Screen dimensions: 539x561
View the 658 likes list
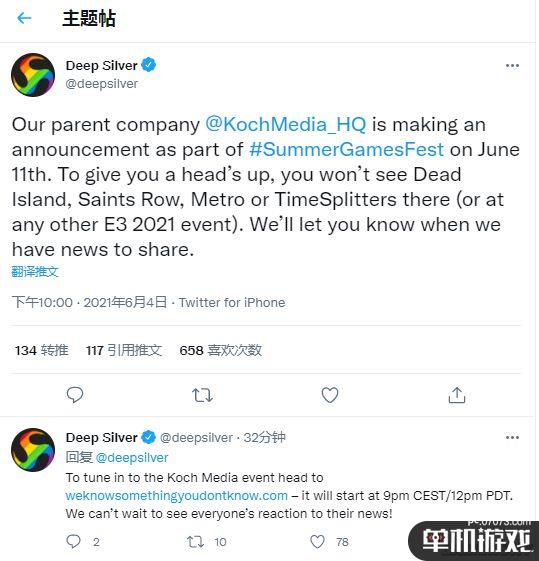(221, 350)
